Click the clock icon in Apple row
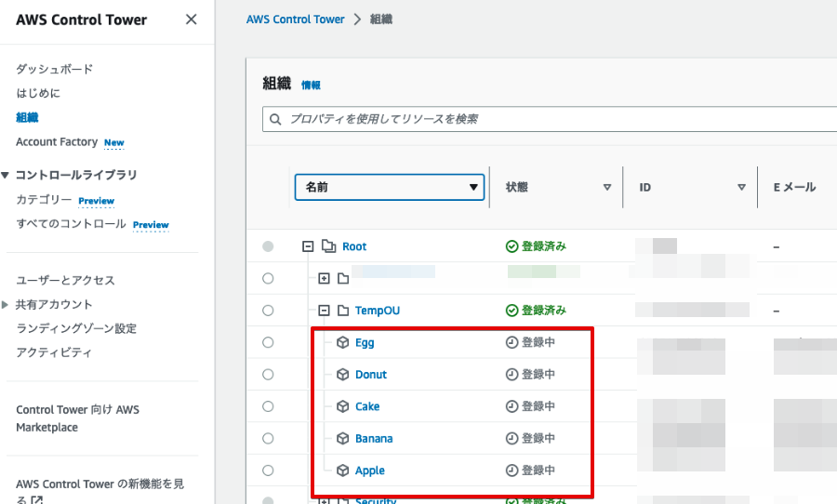The height and width of the screenshot is (504, 837). [x=511, y=471]
